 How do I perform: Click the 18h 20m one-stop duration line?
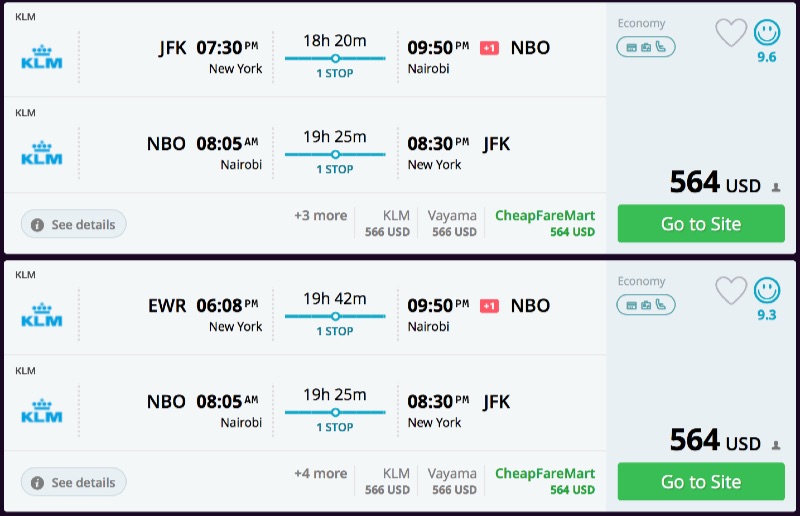tap(335, 59)
